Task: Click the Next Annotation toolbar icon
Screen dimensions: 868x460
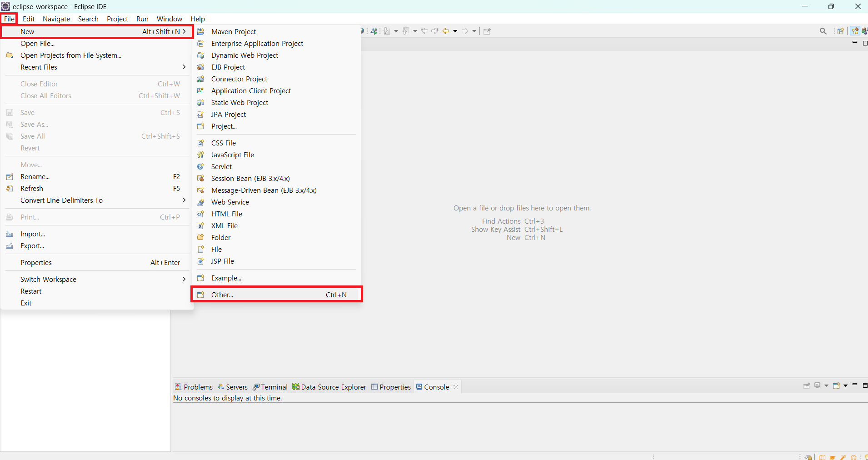Action: [x=387, y=31]
